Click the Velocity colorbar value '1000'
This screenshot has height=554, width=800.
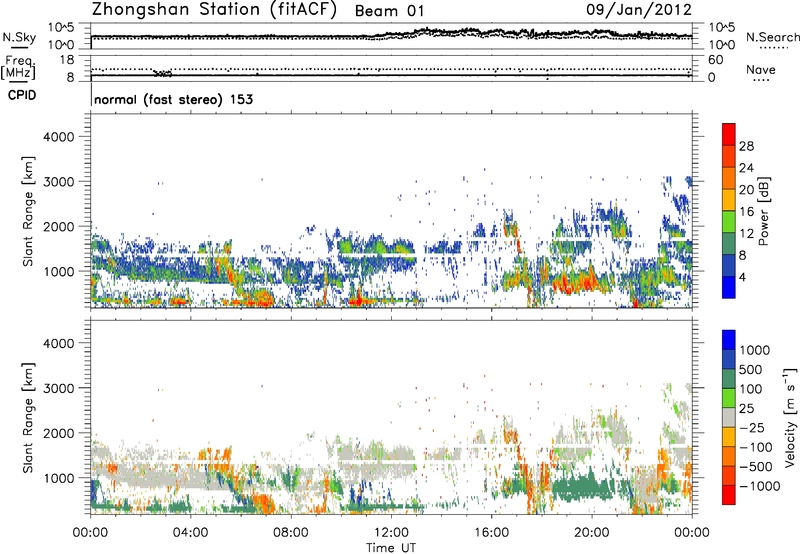click(754, 350)
